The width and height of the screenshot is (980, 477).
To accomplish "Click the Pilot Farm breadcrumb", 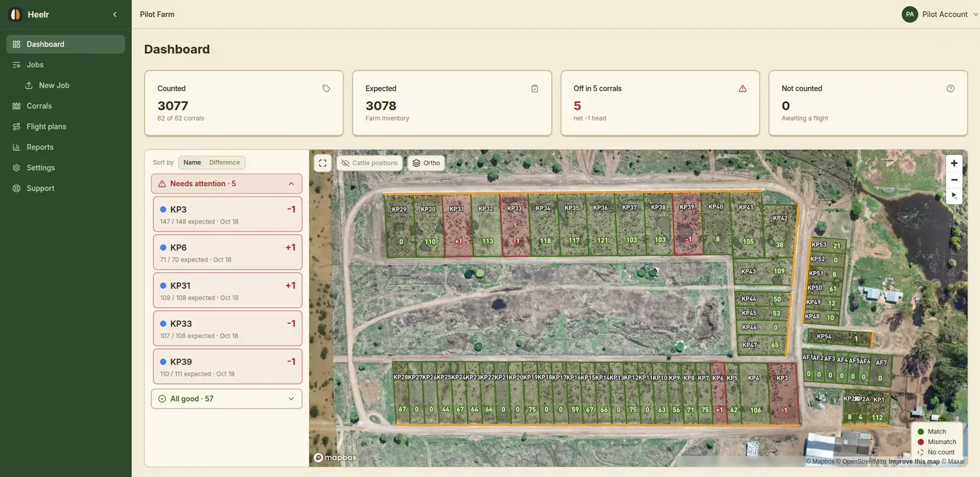I will click(157, 14).
